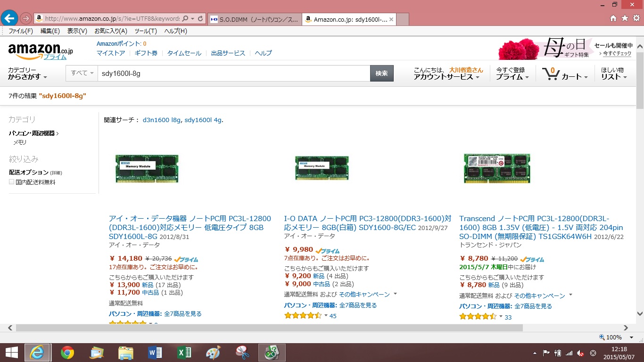This screenshot has width=644, height=362.
Task: Click the search magnifier in the address bar
Action: click(185, 19)
